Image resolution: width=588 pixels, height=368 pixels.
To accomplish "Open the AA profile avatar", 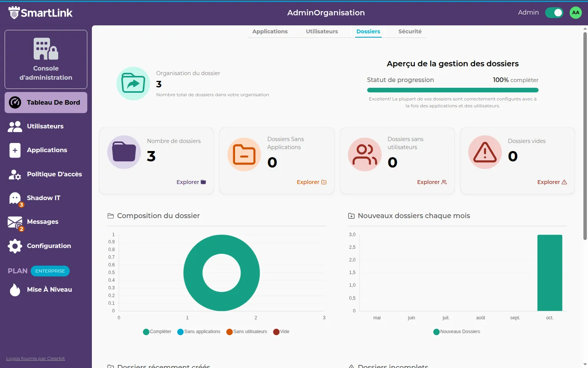I will pos(575,12).
